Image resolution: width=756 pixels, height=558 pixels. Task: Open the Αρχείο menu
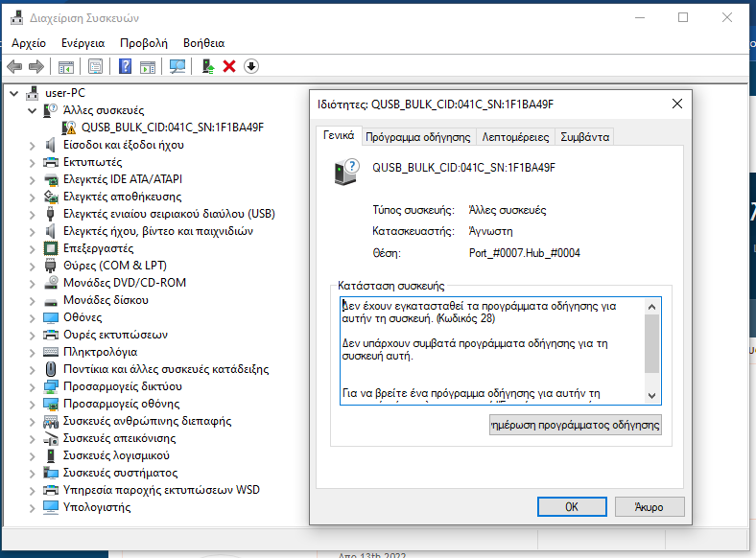tap(29, 43)
